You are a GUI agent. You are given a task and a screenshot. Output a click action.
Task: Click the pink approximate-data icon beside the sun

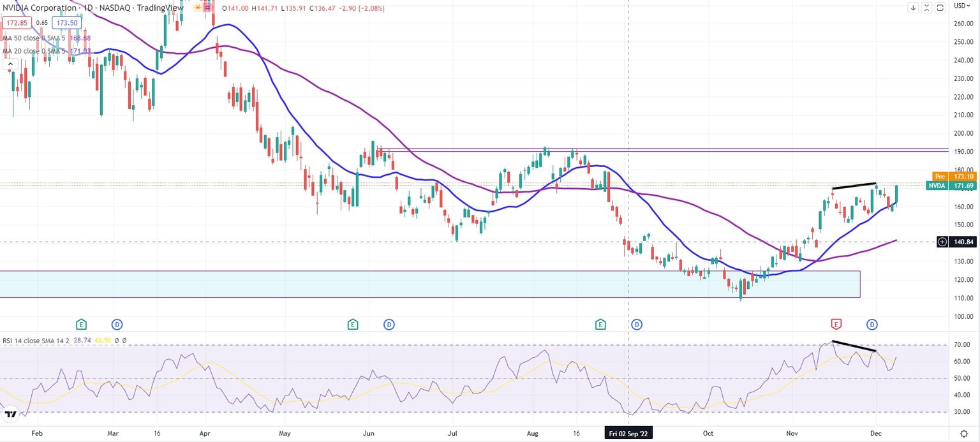208,8
